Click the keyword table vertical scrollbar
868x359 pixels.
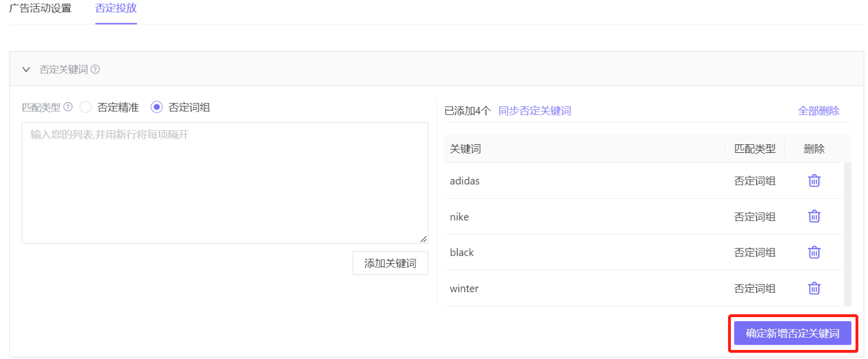[848, 234]
